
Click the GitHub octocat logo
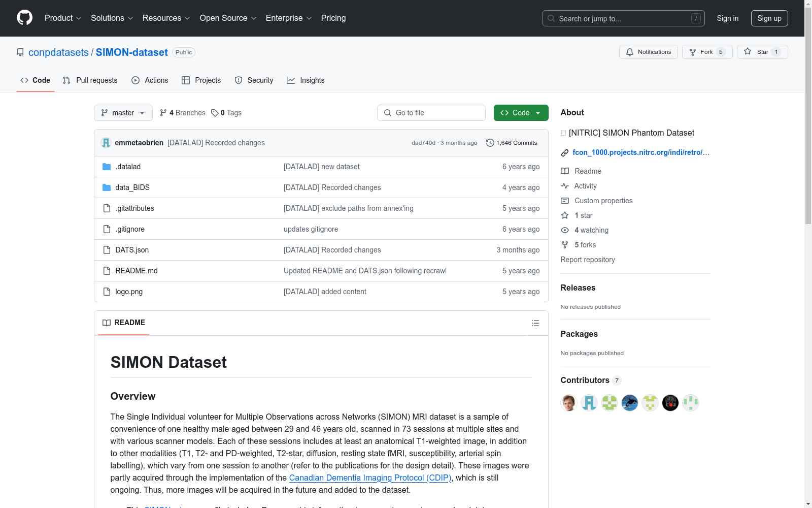[24, 18]
